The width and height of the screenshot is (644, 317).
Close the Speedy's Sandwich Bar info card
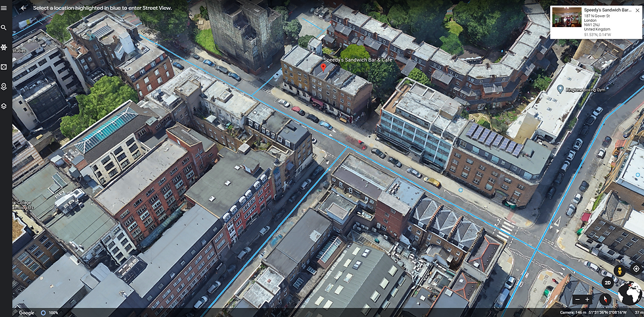pyautogui.click(x=637, y=11)
